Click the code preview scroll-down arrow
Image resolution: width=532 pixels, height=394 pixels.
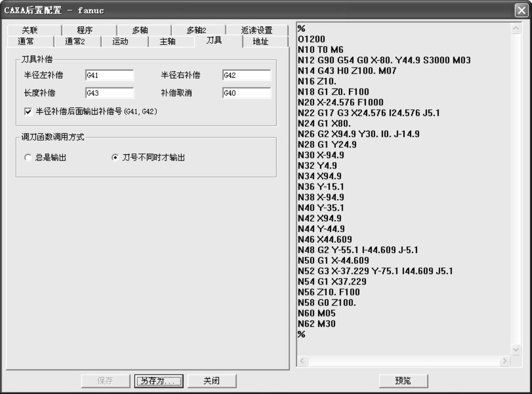tap(516, 349)
